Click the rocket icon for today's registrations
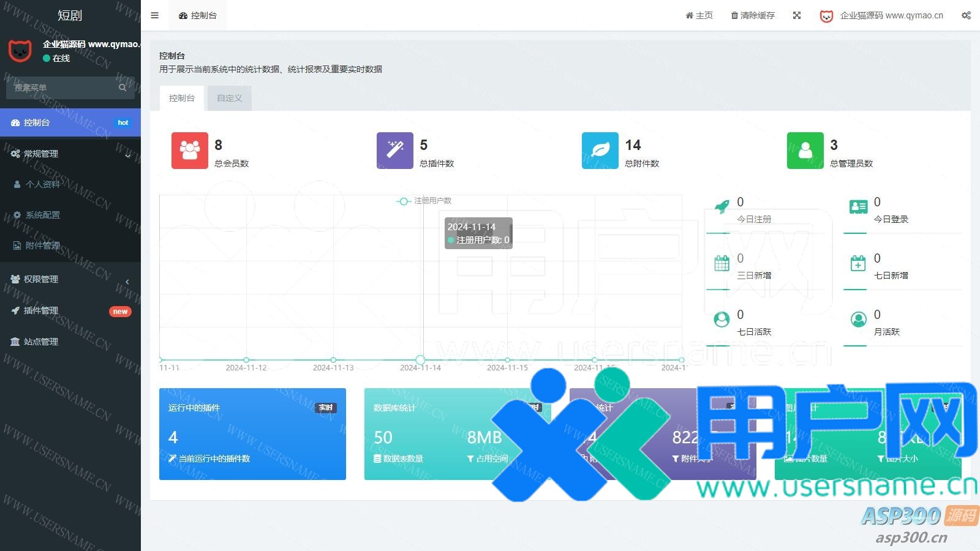This screenshot has width=980, height=551. pyautogui.click(x=722, y=207)
